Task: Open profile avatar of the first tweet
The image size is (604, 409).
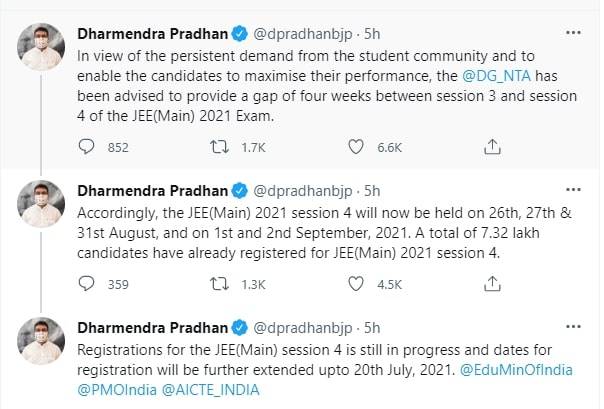Action: (42, 45)
